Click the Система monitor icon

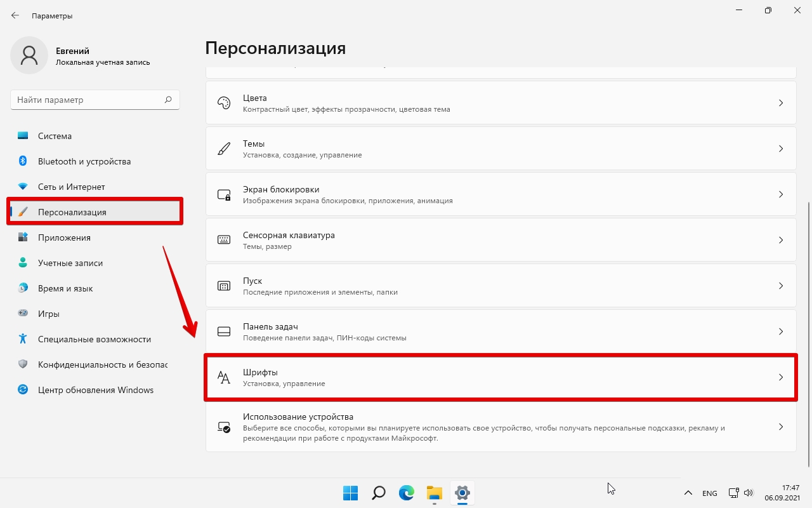point(23,136)
